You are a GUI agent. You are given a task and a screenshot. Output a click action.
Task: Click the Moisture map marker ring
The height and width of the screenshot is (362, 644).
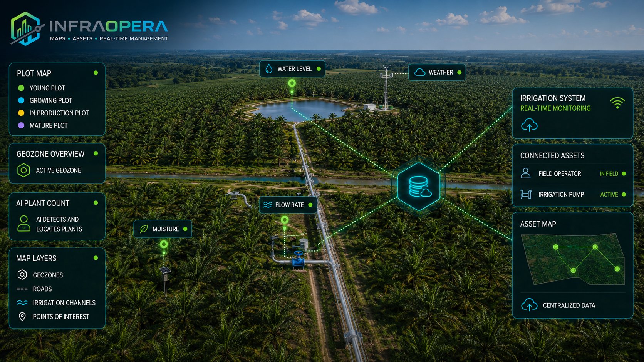(x=164, y=244)
